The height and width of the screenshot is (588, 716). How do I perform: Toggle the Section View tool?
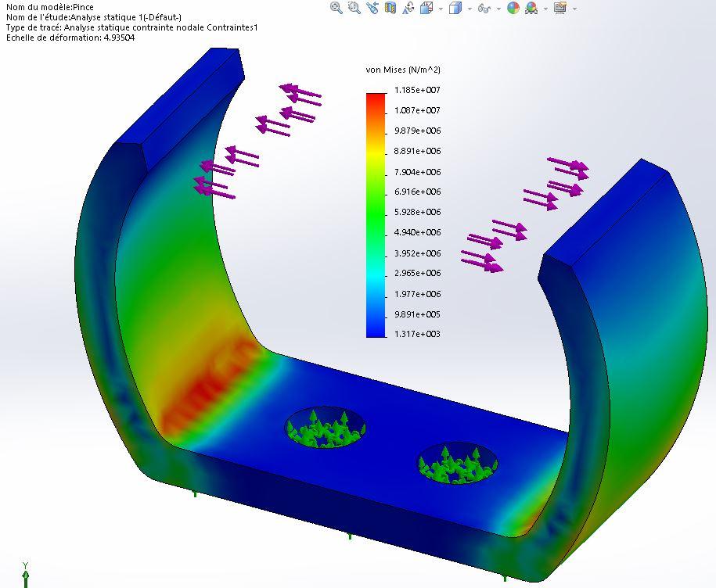click(390, 8)
